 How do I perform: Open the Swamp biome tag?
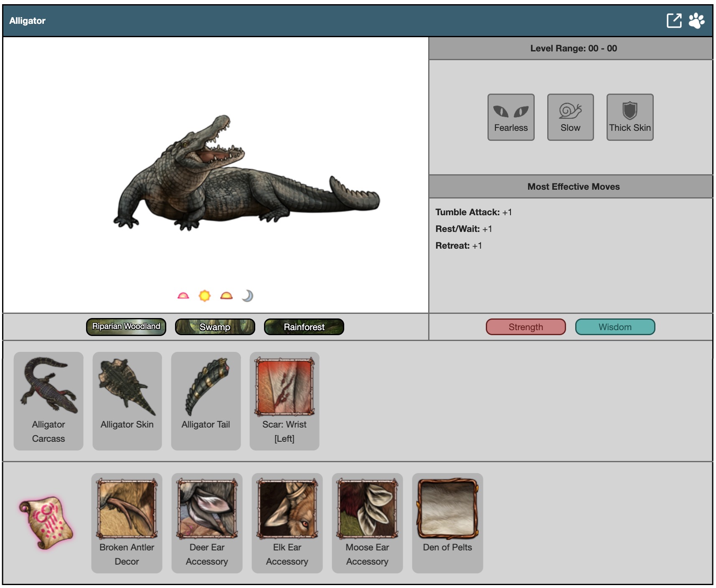[x=215, y=327]
